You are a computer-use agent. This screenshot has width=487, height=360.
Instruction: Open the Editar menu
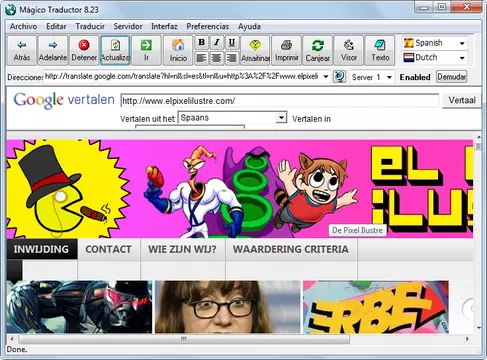pyautogui.click(x=56, y=26)
